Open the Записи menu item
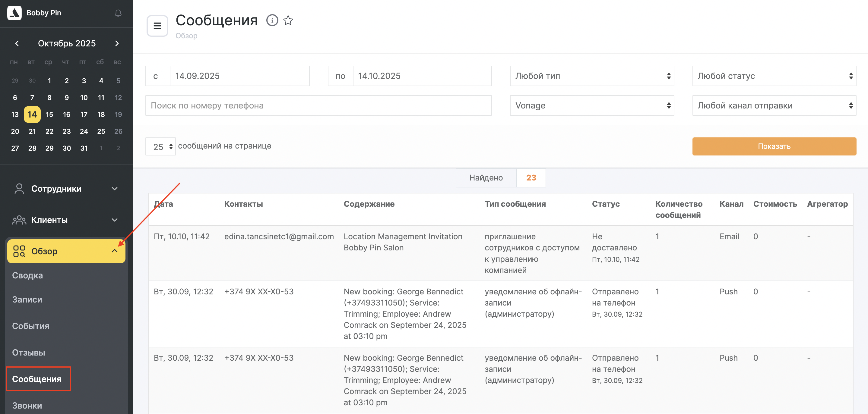 (27, 299)
